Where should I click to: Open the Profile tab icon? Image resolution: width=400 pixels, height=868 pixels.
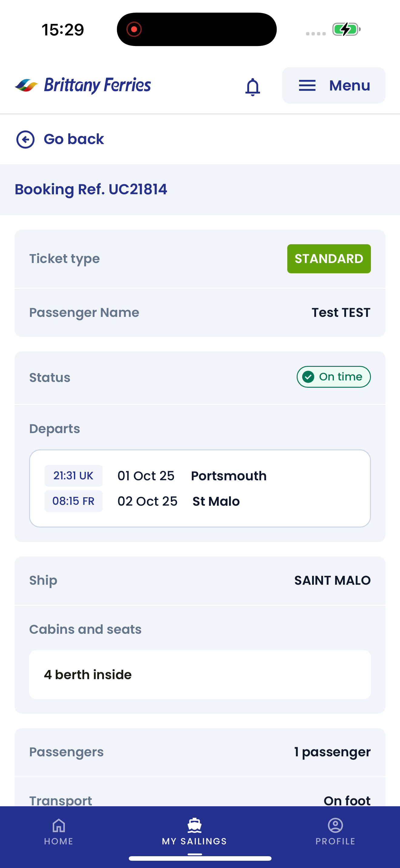point(335,826)
